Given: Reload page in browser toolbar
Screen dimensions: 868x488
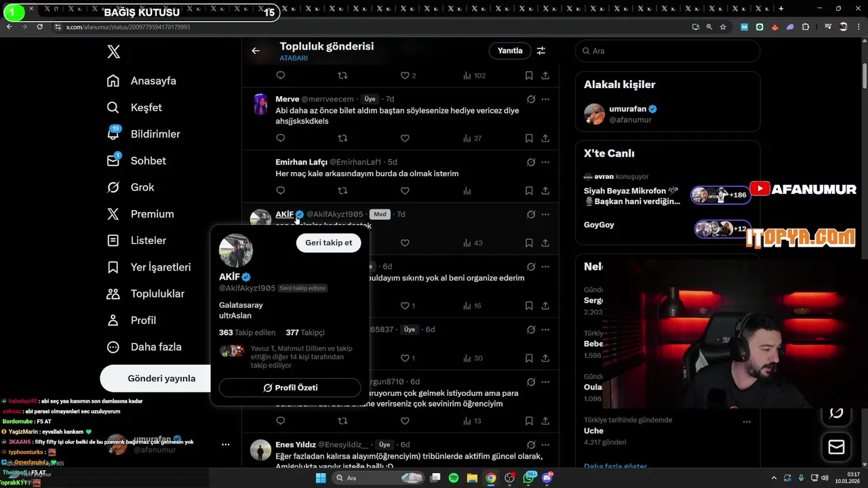Looking at the screenshot, I should pyautogui.click(x=40, y=27).
